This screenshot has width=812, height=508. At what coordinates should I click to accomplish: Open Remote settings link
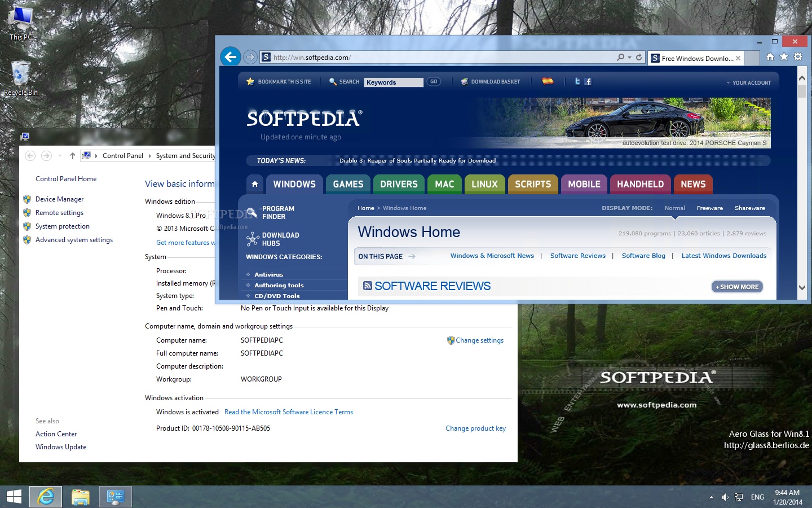[x=59, y=213]
